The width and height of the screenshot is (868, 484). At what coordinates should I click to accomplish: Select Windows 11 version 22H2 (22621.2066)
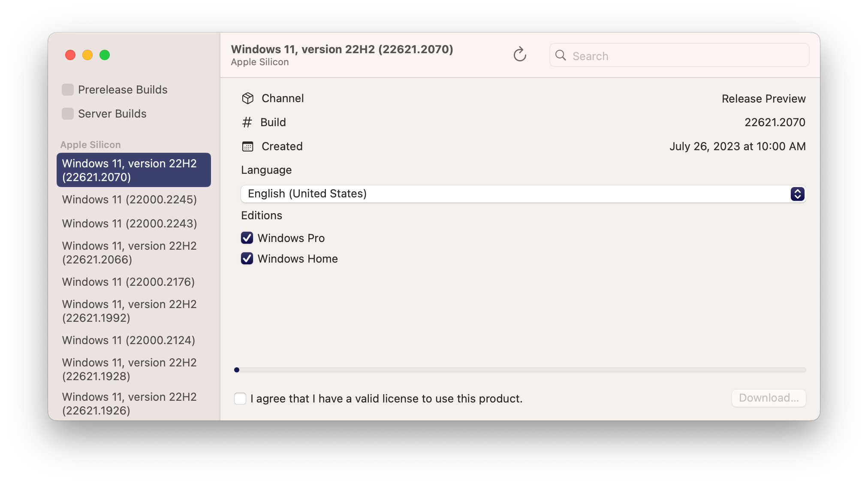pyautogui.click(x=130, y=251)
